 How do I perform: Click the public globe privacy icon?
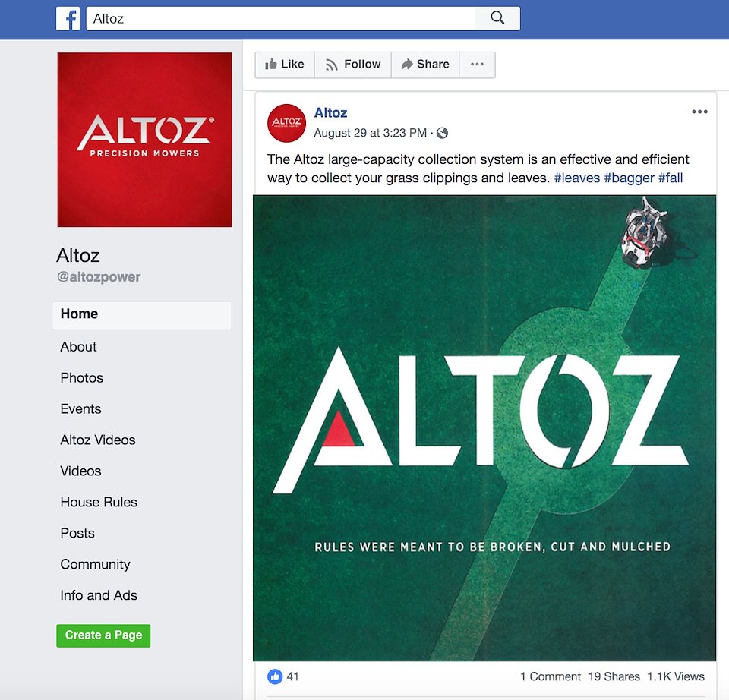point(442,134)
